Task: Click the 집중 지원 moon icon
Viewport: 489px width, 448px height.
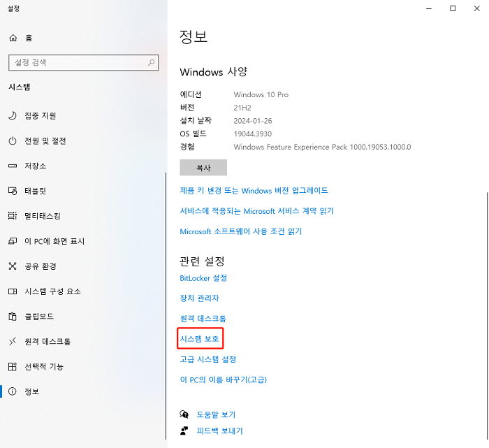Action: (x=13, y=116)
